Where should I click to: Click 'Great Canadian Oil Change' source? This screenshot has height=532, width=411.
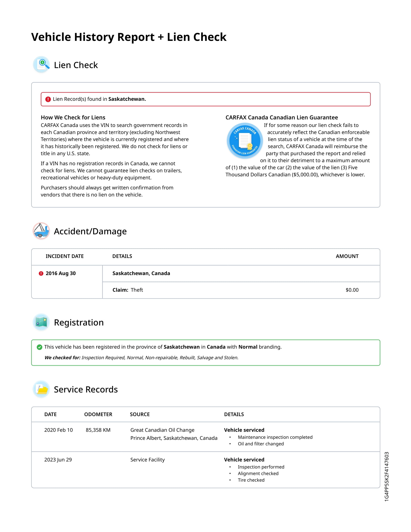pyautogui.click(x=162, y=430)
